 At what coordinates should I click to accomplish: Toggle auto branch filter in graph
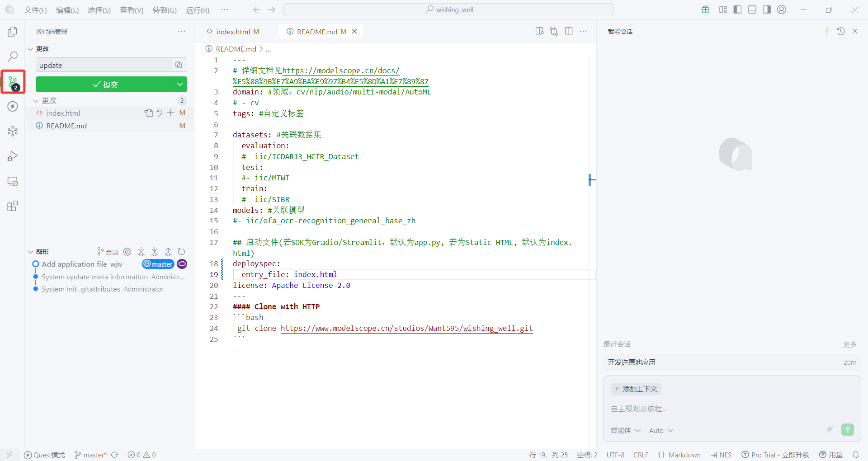tap(108, 252)
